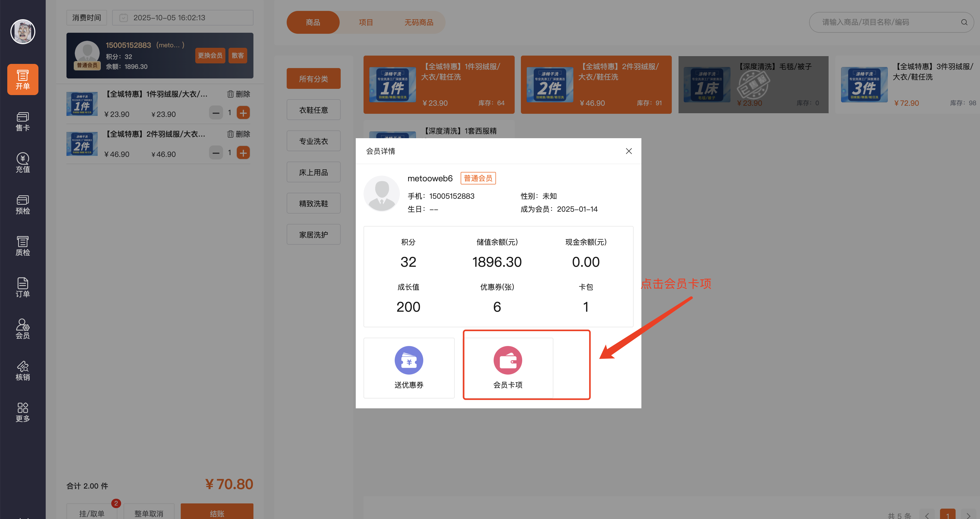980x519 pixels.
Task: Open the 会员 member sidebar icon
Action: coord(22,329)
